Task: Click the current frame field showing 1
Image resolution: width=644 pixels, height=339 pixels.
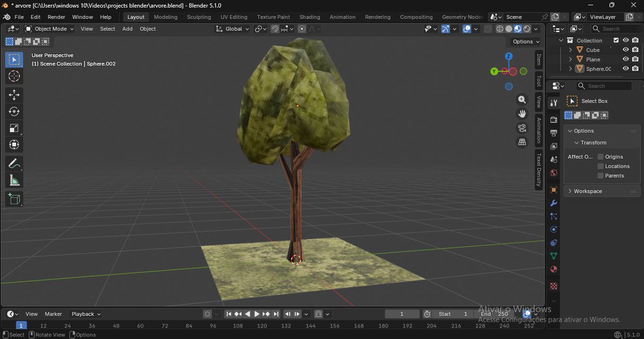Action: 402,314
